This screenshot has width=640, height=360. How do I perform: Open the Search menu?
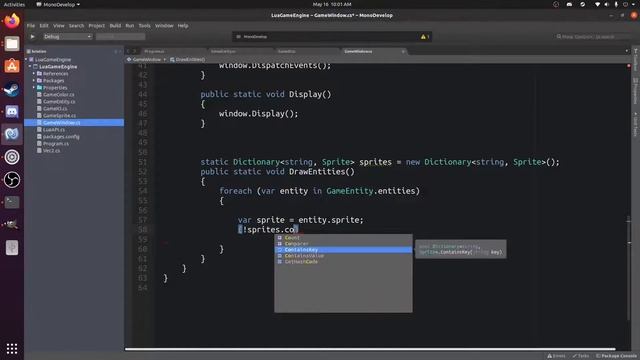pyautogui.click(x=76, y=26)
